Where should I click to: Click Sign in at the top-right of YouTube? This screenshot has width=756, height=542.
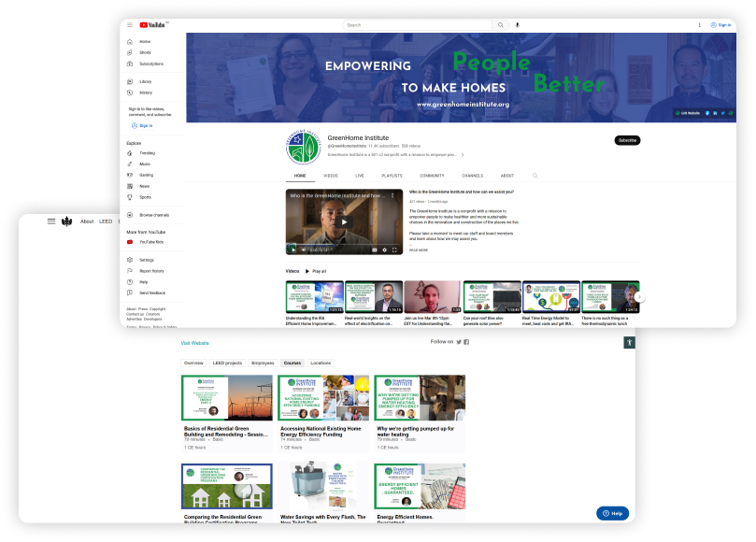point(720,25)
